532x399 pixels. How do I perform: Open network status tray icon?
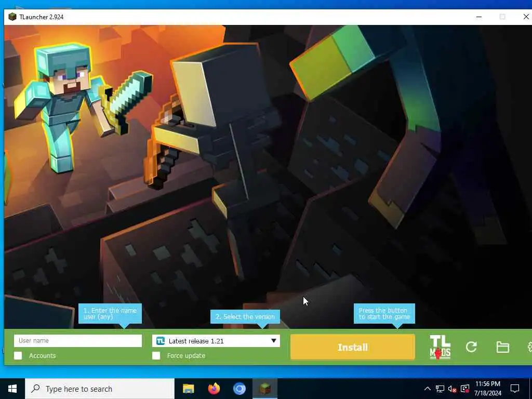(440, 389)
